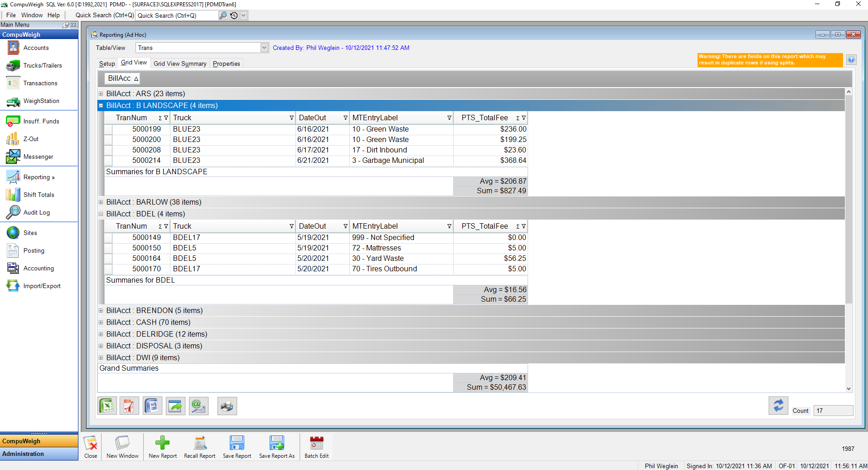This screenshot has width=868, height=470.
Task: Click the refresh icon next to Count
Action: point(778,406)
